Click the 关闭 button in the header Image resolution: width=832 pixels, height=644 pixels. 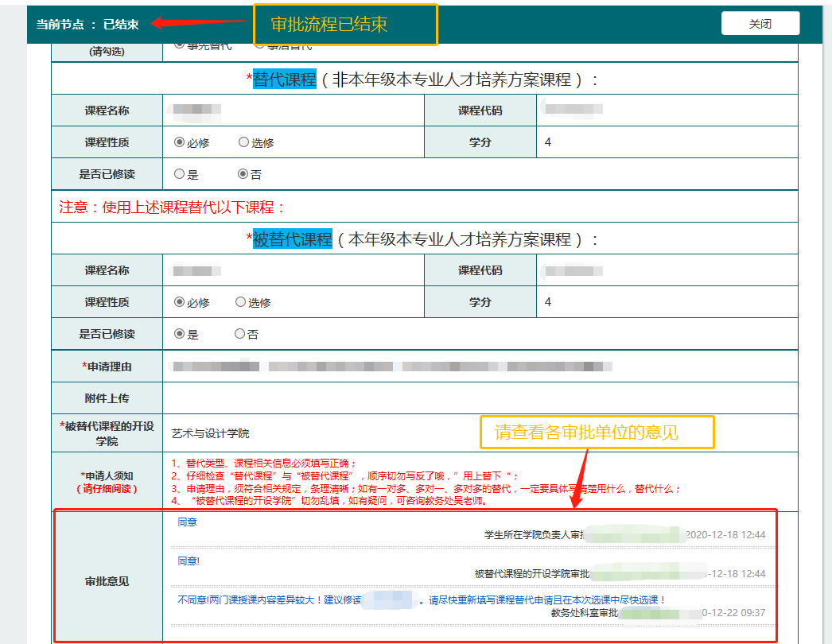760,24
